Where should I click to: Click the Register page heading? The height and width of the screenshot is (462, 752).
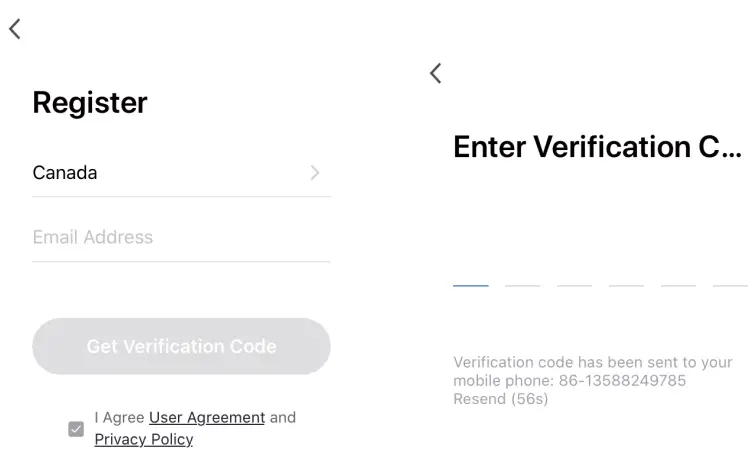pos(90,102)
